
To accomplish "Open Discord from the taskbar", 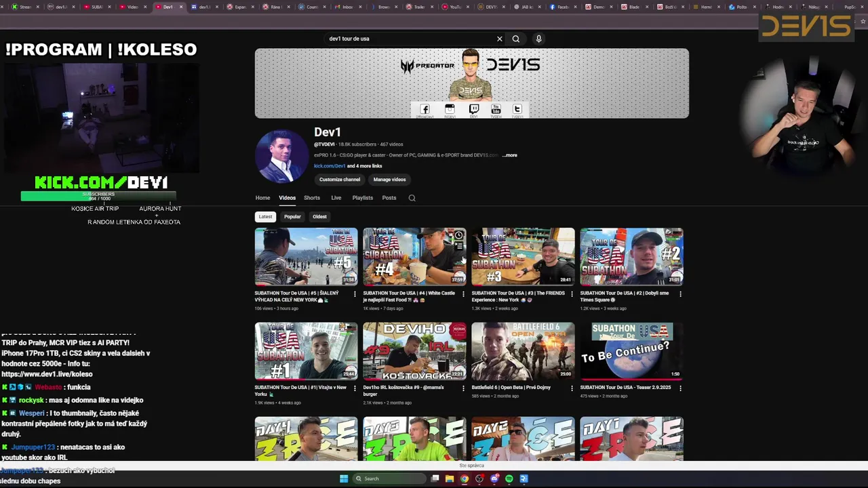I will (494, 479).
